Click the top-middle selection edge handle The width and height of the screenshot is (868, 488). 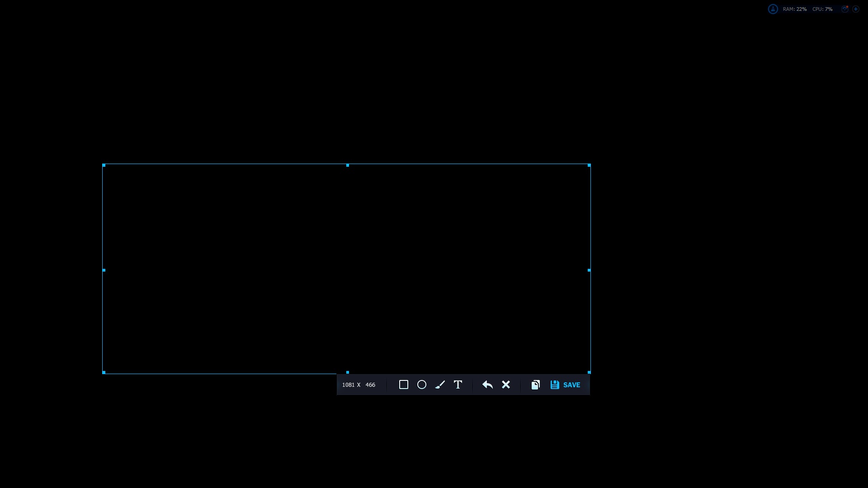[x=348, y=165]
